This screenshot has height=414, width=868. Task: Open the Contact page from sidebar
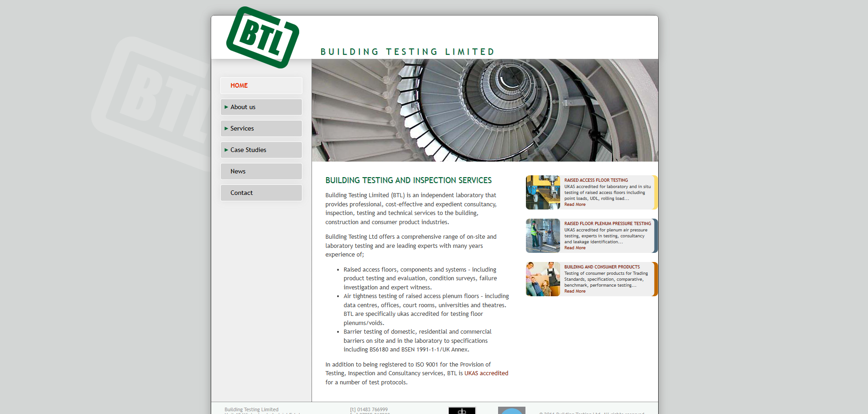click(x=242, y=193)
